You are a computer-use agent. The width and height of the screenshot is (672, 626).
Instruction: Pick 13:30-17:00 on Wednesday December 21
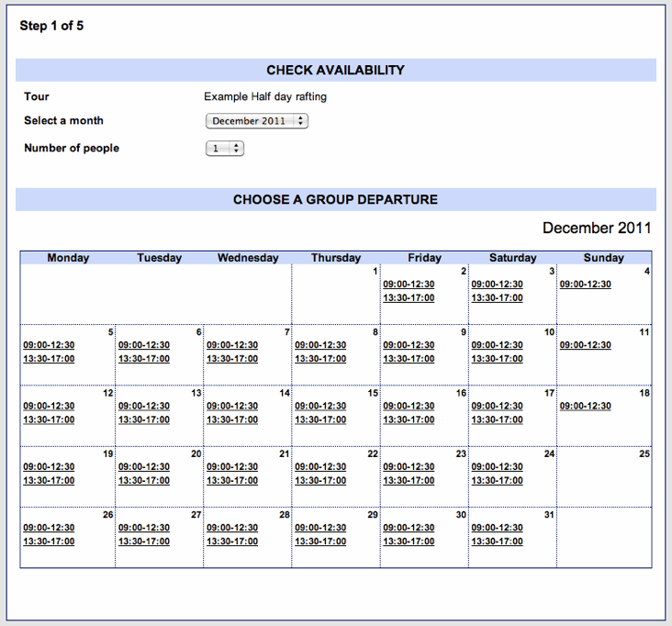coord(232,481)
